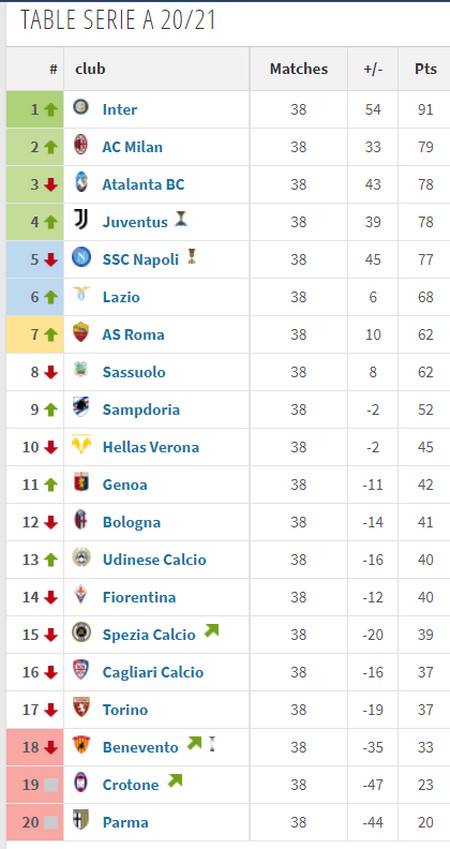Click the green promoted arrow beside Crotone
The width and height of the screenshot is (450, 849).
[x=175, y=781]
